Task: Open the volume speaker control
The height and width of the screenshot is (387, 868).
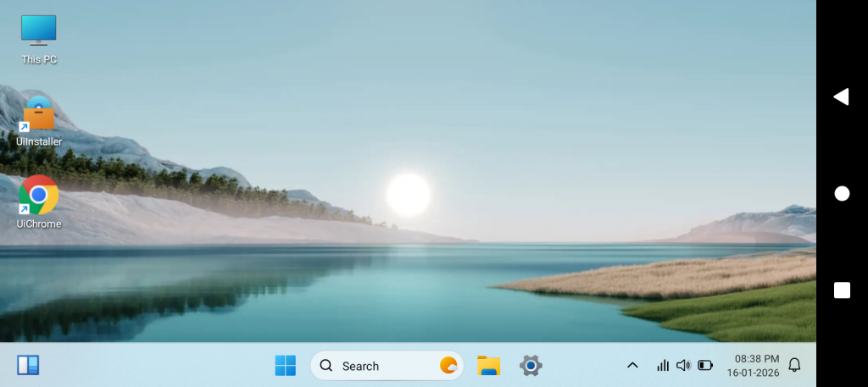Action: point(683,365)
